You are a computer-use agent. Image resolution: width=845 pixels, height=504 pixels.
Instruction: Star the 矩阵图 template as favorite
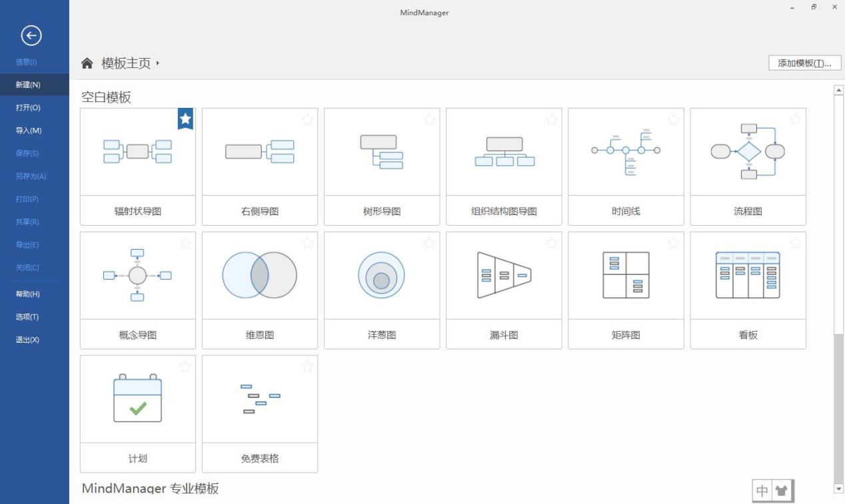point(674,244)
